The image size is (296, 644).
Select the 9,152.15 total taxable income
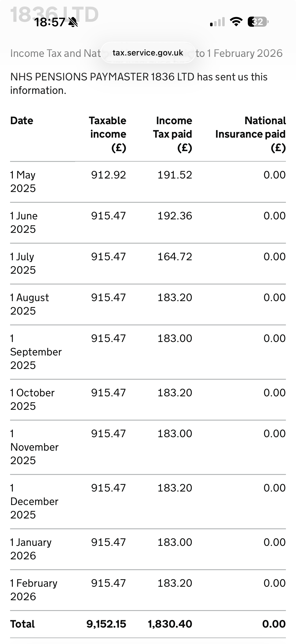106,624
